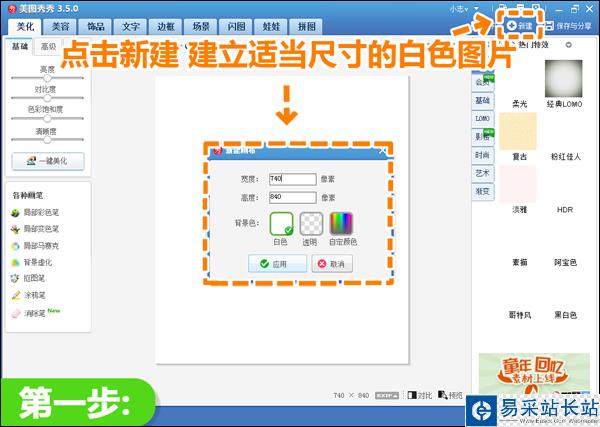The height and width of the screenshot is (427, 600).
Task: Click the Meitu Xiuxiu app logo in title bar
Action: 12,8
